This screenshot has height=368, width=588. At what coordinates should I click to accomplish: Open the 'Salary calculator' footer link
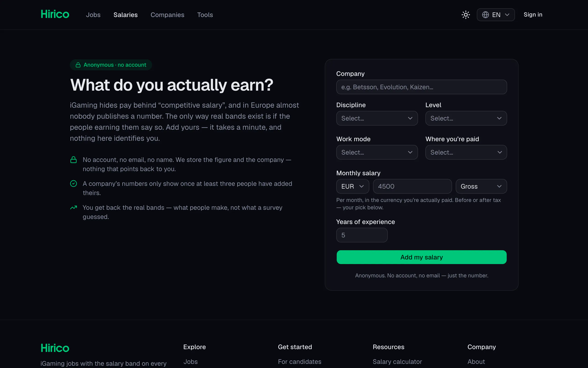pyautogui.click(x=397, y=362)
